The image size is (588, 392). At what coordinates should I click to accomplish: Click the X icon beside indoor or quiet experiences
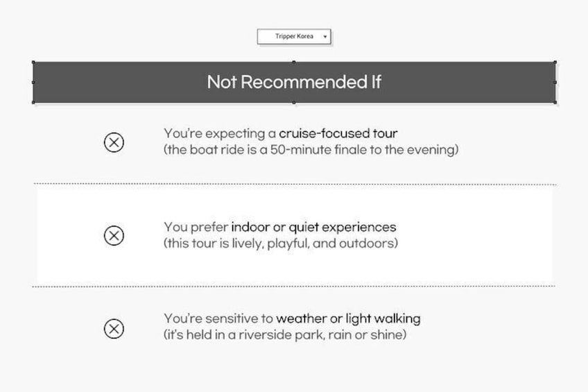coord(114,235)
